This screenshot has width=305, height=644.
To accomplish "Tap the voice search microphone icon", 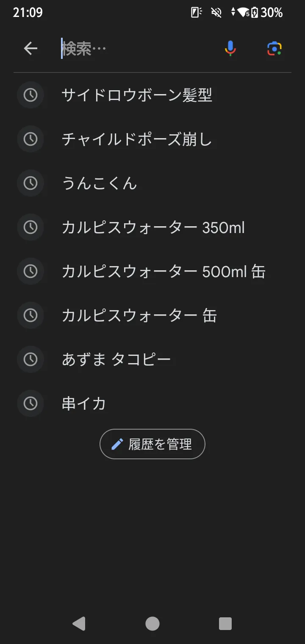I will [230, 49].
